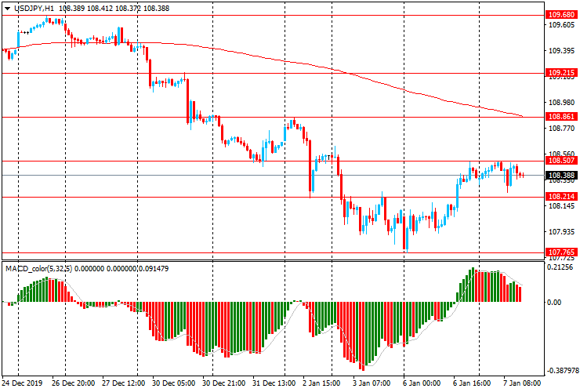Click the 30 Dec 21:00 time label

pos(224,383)
